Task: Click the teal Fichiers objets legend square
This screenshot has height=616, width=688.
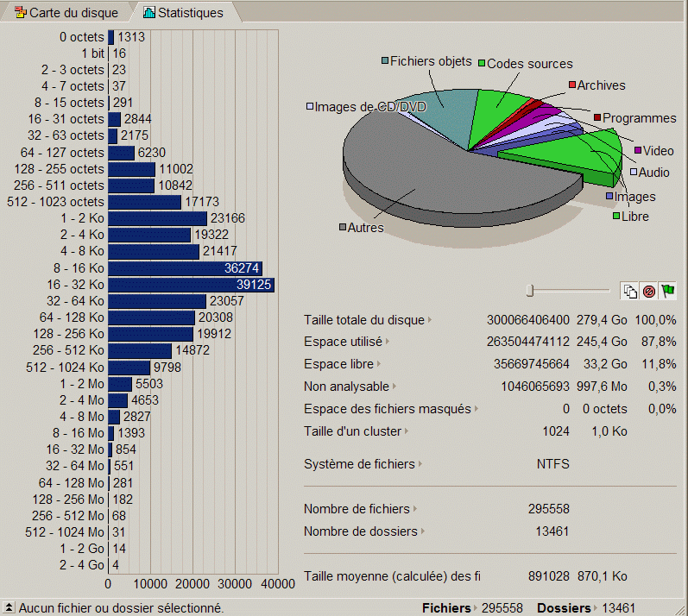Action: coord(385,61)
